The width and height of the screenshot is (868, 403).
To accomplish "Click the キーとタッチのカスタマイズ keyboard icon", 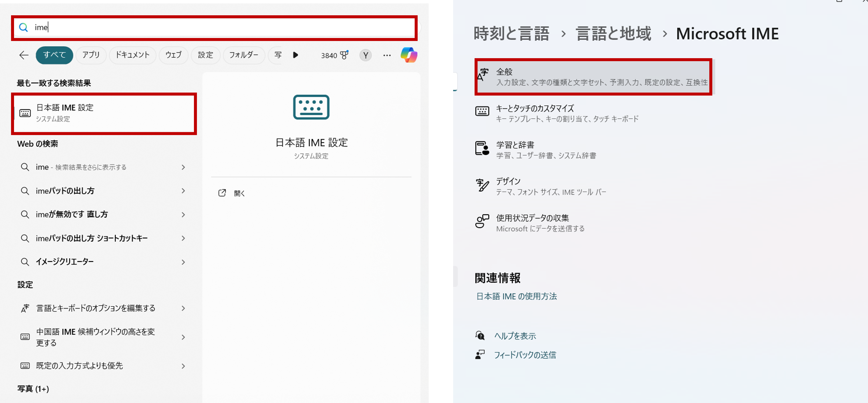I will coord(482,111).
